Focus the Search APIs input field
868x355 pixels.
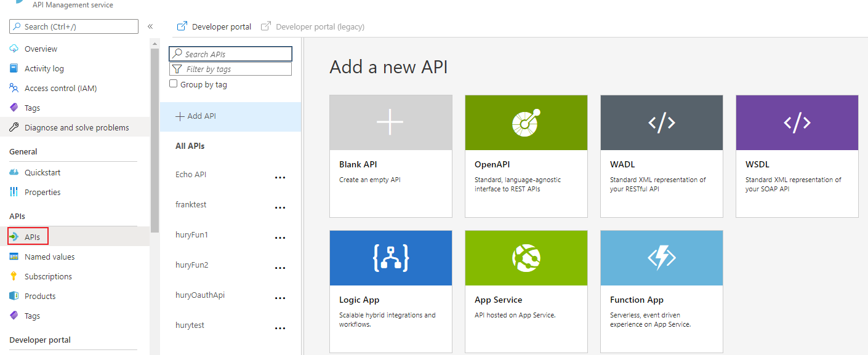click(231, 54)
